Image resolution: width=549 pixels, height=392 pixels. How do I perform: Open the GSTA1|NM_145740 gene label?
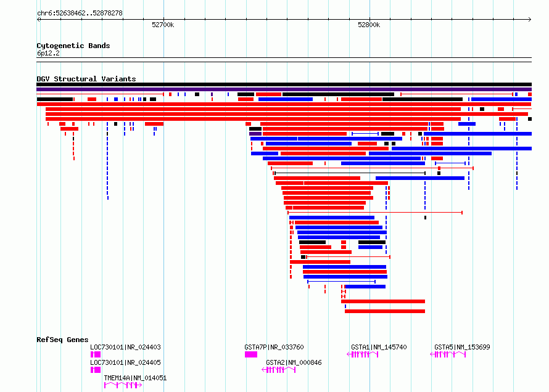click(x=379, y=347)
